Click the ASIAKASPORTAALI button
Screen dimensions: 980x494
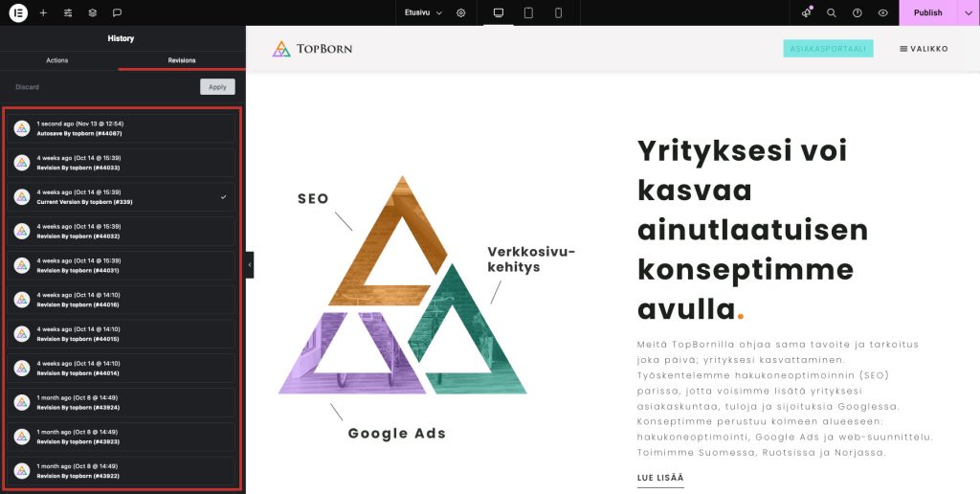828,49
